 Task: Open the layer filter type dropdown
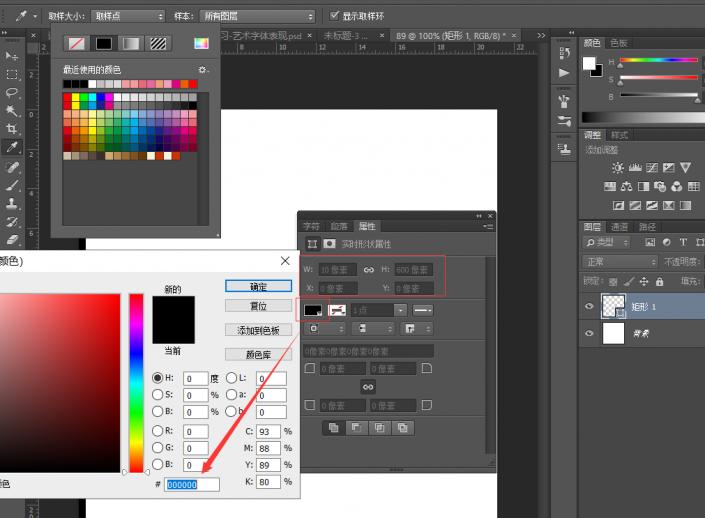click(606, 242)
